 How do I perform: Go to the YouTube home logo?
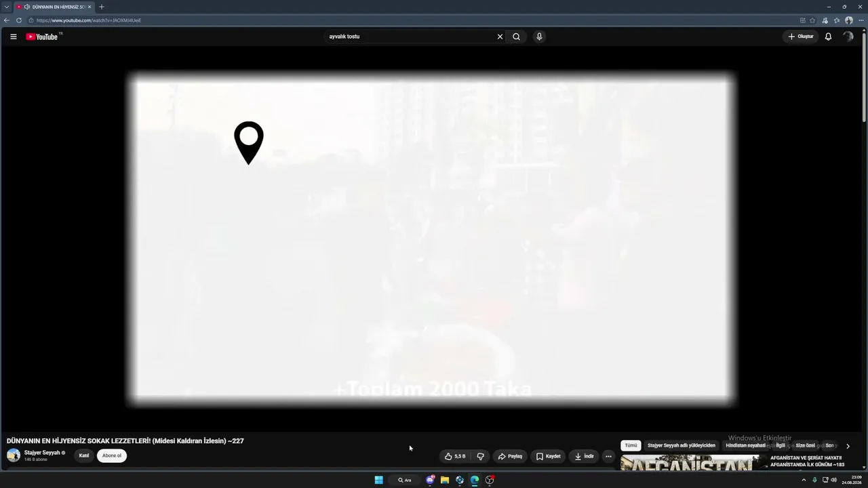(x=42, y=37)
